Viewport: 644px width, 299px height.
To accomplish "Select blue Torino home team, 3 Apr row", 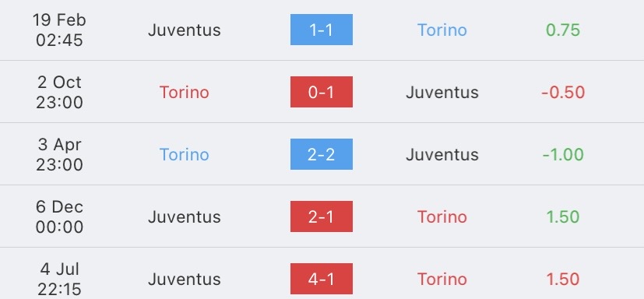I will click(184, 155).
